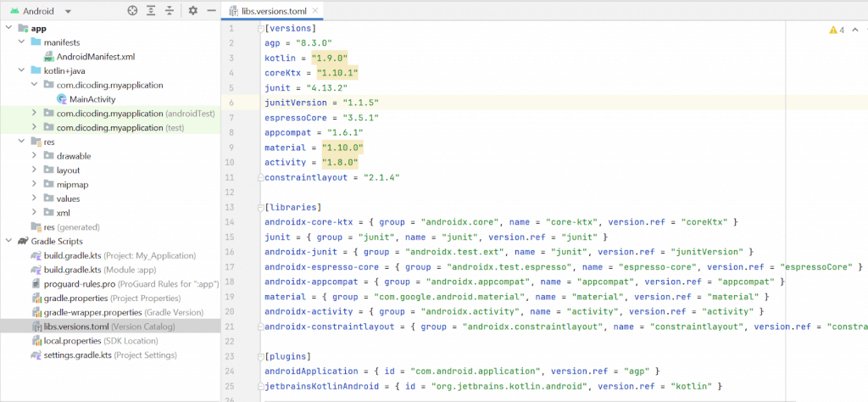868x402 pixels.
Task: Collapse the com.dicoding.myapplication main package
Action: click(34, 85)
